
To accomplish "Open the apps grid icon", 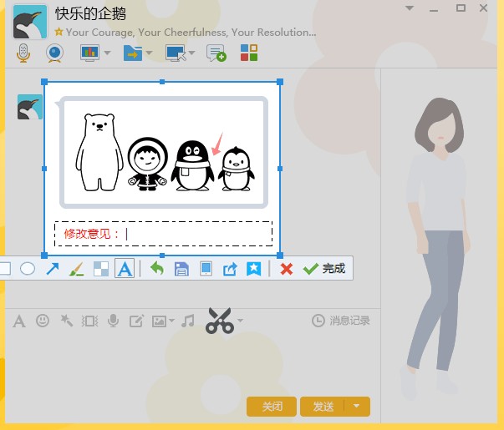I will point(249,53).
